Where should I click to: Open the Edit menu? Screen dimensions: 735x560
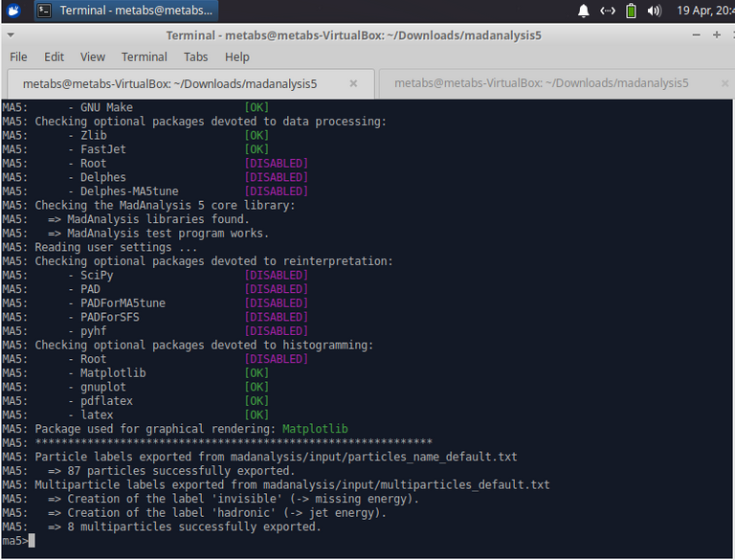coord(54,57)
